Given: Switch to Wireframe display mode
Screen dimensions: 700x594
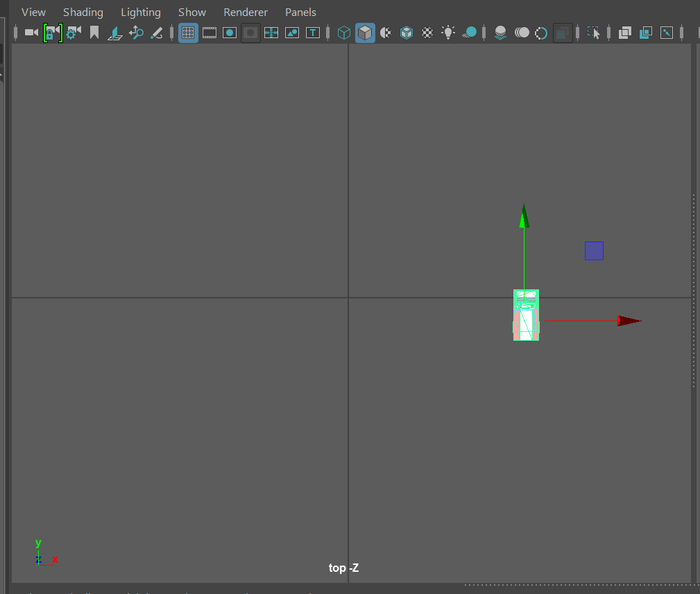Looking at the screenshot, I should [343, 33].
